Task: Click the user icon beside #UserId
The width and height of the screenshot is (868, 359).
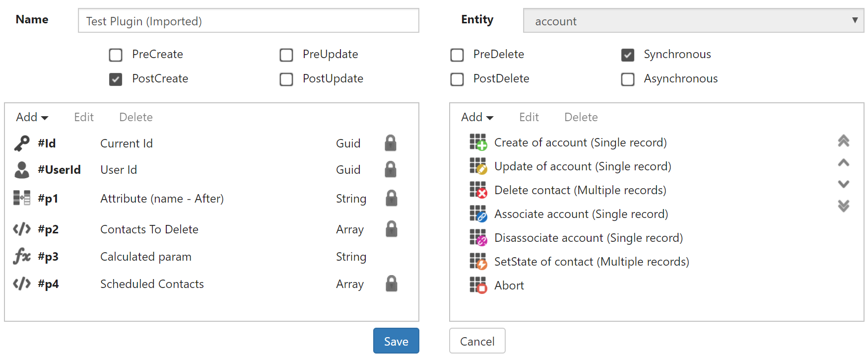Action: [x=22, y=170]
